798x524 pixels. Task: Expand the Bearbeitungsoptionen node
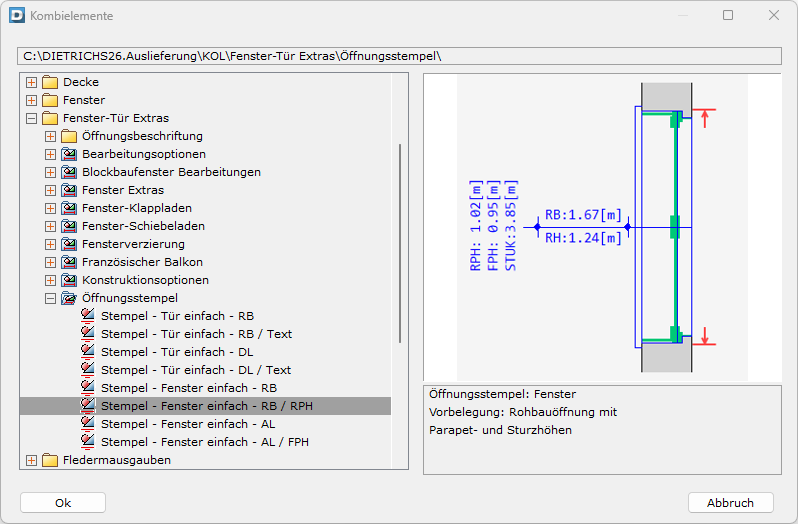pos(51,154)
